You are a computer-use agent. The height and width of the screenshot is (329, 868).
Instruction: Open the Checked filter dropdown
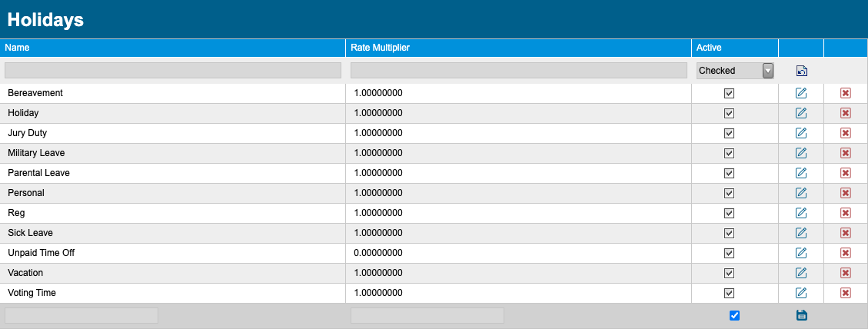[x=734, y=71]
